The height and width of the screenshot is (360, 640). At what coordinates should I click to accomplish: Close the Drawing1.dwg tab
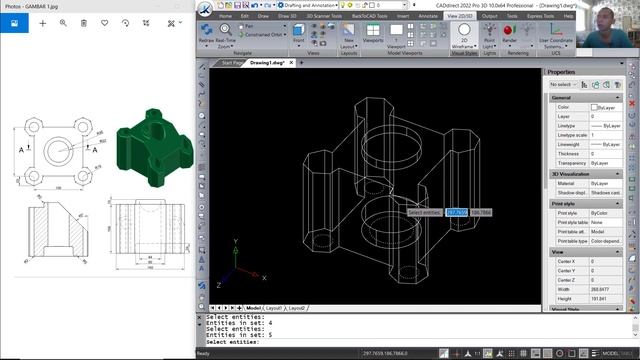tap(291, 63)
